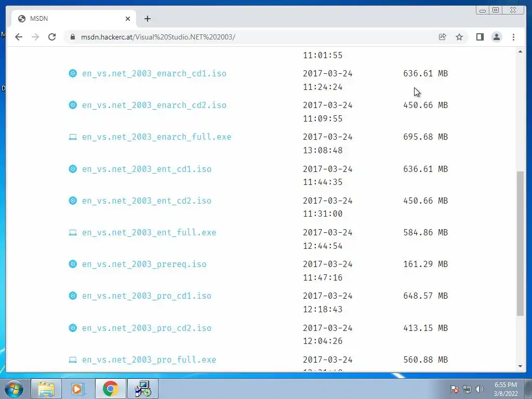Open the browser side panel
The height and width of the screenshot is (399, 532).
[x=480, y=37]
